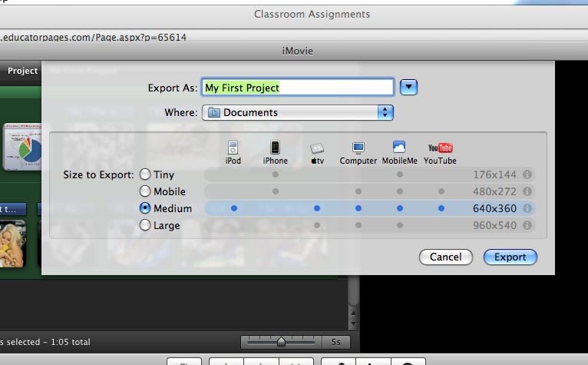588x365 pixels.
Task: Click the 1:05 total status text
Action: click(71, 342)
